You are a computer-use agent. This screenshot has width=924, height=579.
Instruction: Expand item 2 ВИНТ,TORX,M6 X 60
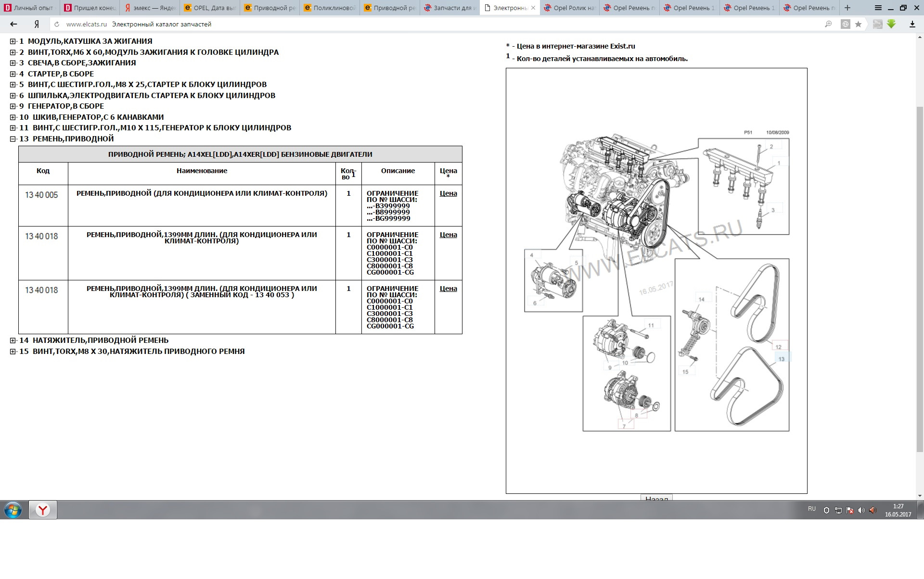click(x=13, y=52)
